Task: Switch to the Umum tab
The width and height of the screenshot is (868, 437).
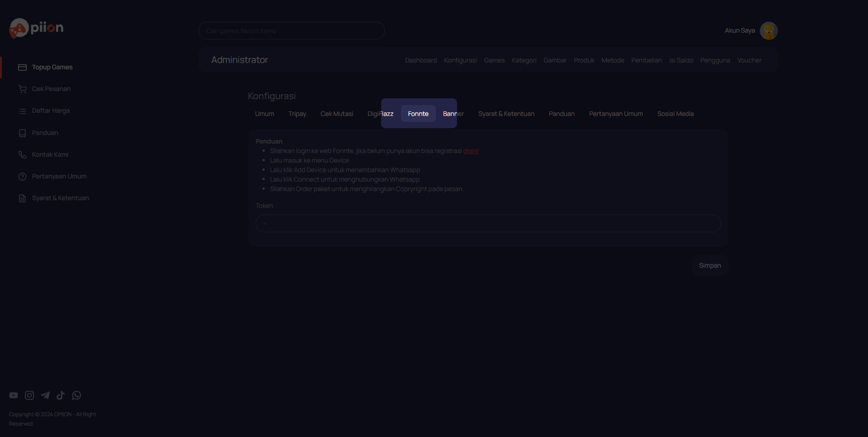Action: click(x=265, y=114)
